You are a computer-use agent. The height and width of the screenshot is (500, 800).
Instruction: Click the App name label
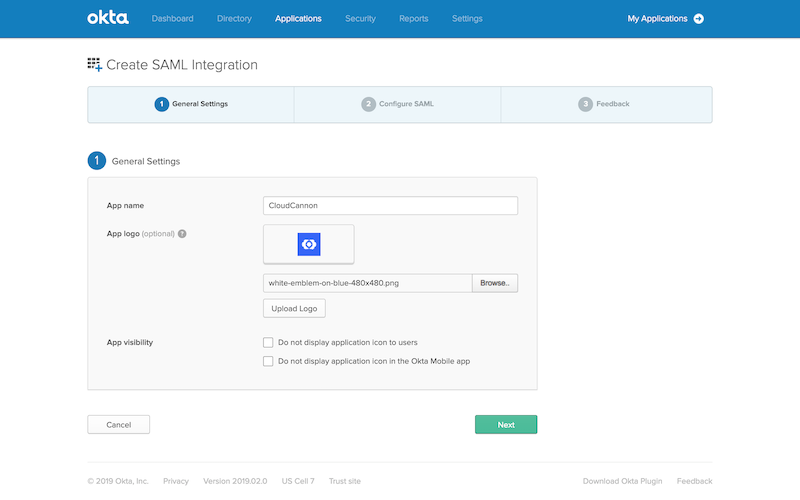(125, 206)
